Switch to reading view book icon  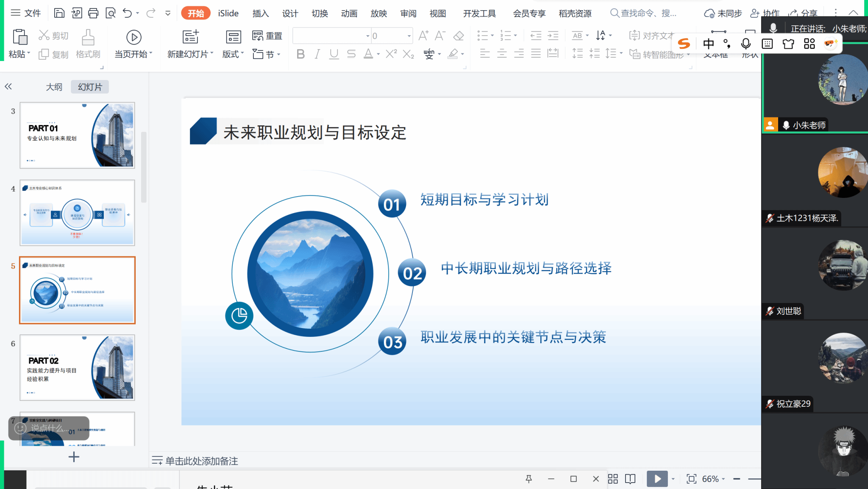(x=630, y=479)
